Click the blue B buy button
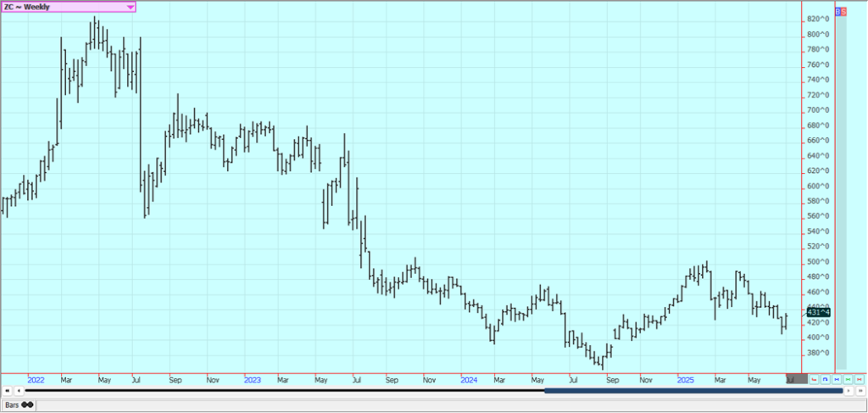 pos(837,12)
